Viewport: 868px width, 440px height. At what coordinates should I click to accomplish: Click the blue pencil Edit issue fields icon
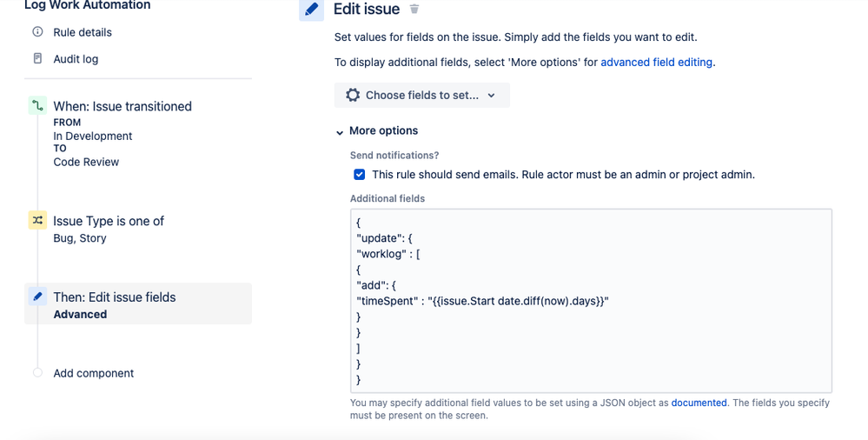coord(37,297)
